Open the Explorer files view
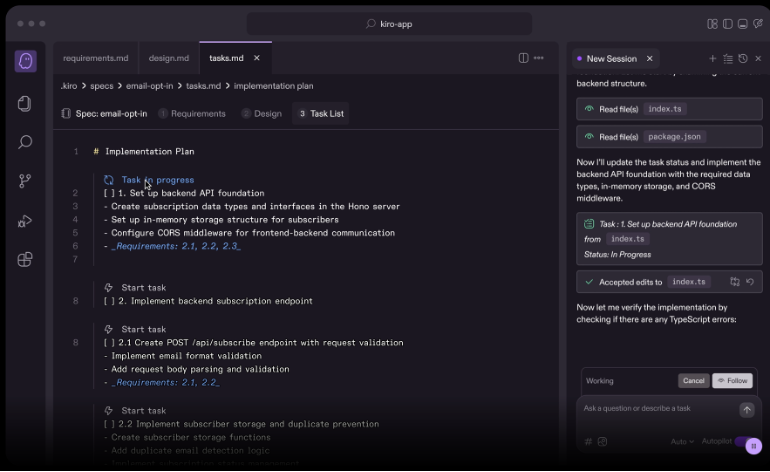 pyautogui.click(x=25, y=103)
